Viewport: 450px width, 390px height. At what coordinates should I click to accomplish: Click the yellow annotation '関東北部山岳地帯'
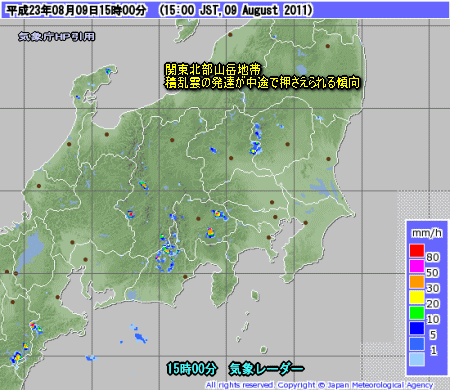tap(213, 70)
